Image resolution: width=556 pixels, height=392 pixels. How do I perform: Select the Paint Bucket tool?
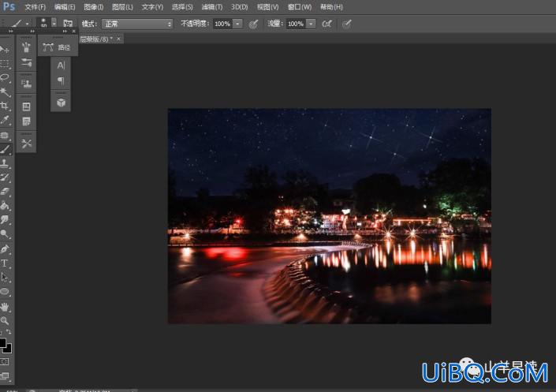5,206
